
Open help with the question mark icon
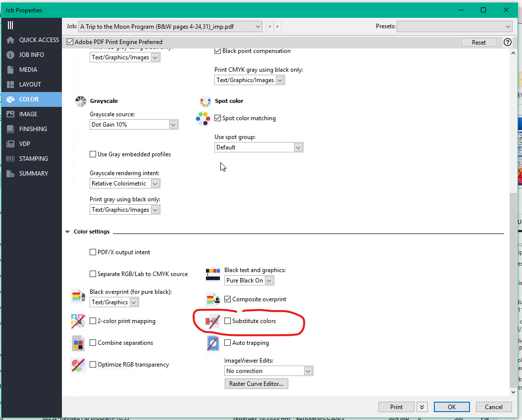click(x=507, y=42)
